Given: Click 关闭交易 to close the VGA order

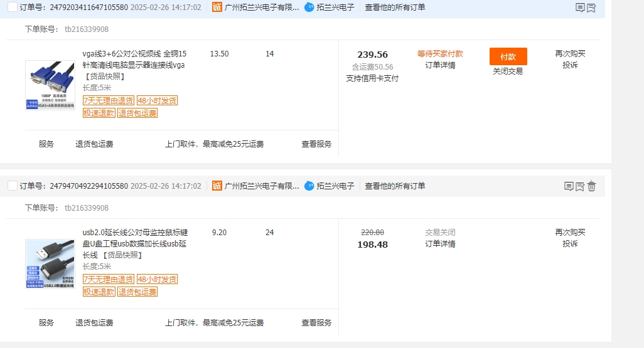Looking at the screenshot, I should point(507,71).
